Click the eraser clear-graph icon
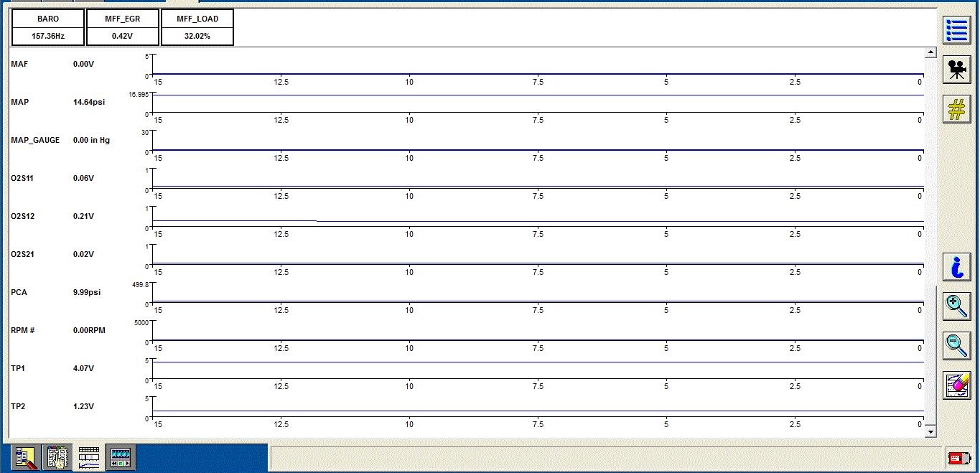The width and height of the screenshot is (980, 473). (x=956, y=385)
